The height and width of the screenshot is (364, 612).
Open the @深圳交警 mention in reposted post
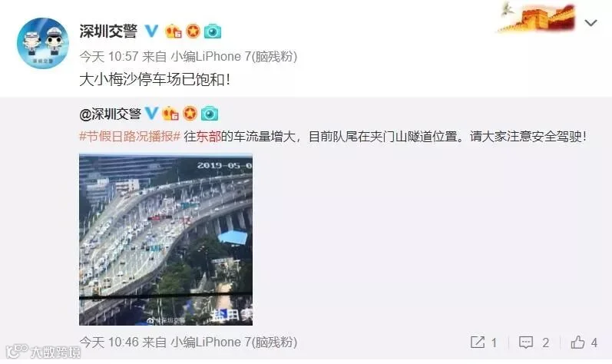point(110,114)
